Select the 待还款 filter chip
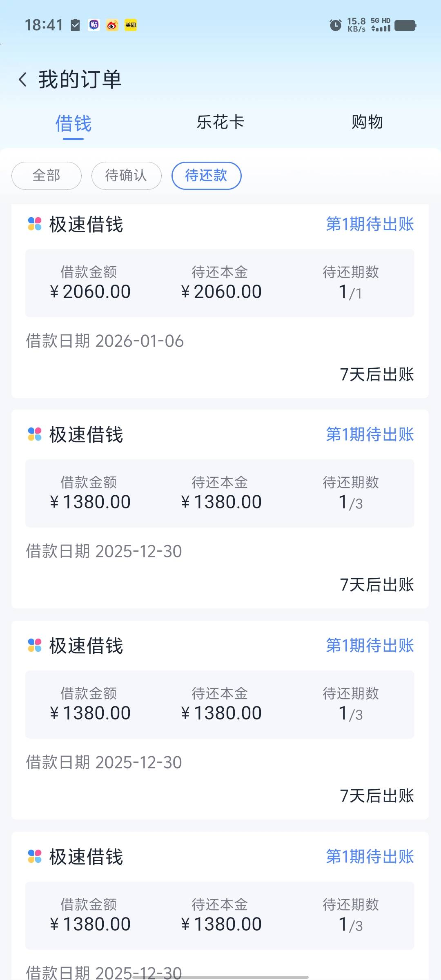The height and width of the screenshot is (980, 441). point(206,176)
